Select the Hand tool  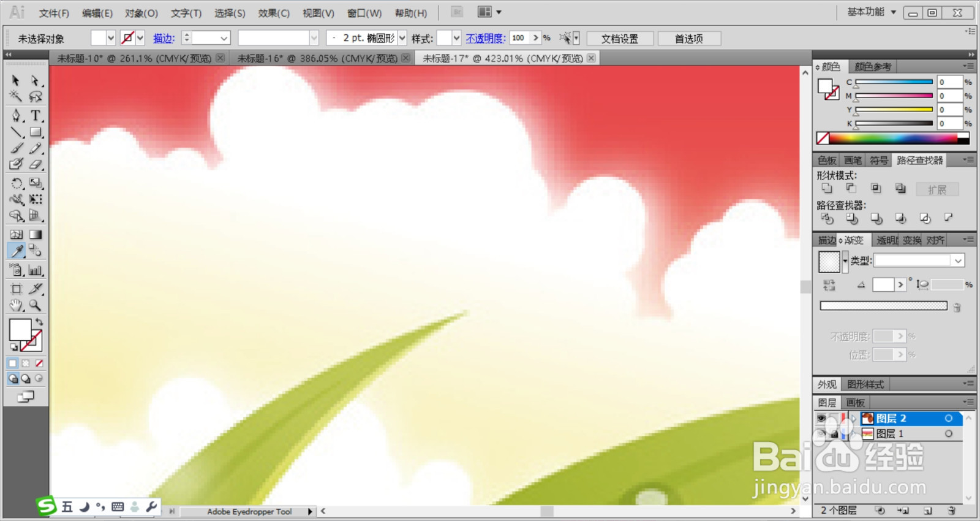(x=16, y=305)
